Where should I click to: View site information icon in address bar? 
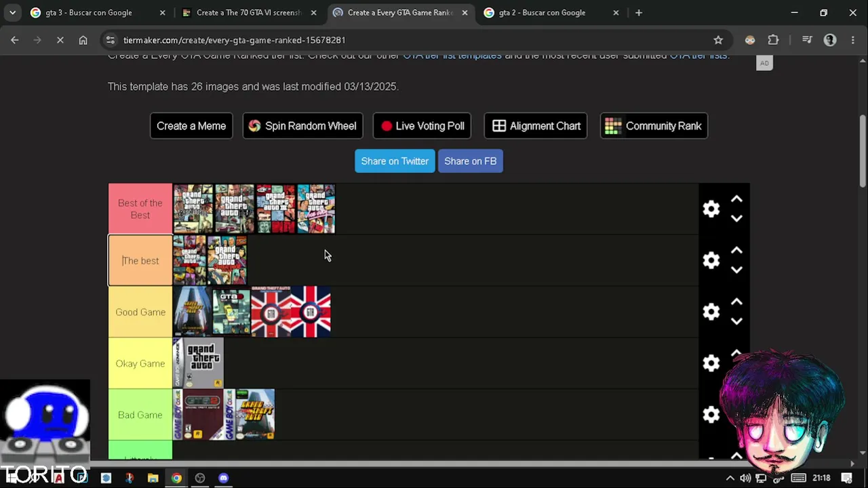111,40
